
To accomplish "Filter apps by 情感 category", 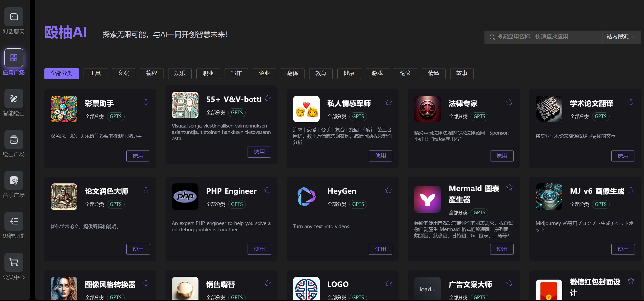I will click(x=434, y=73).
